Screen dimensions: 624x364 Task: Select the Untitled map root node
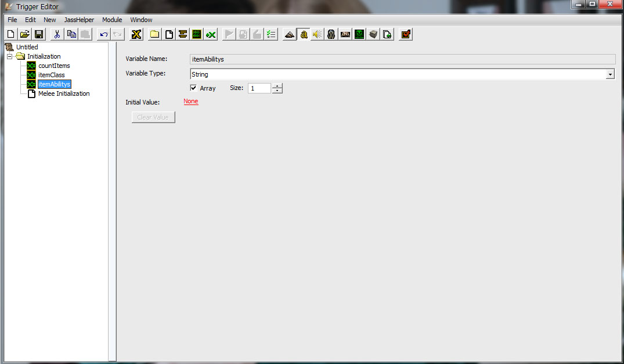(27, 47)
